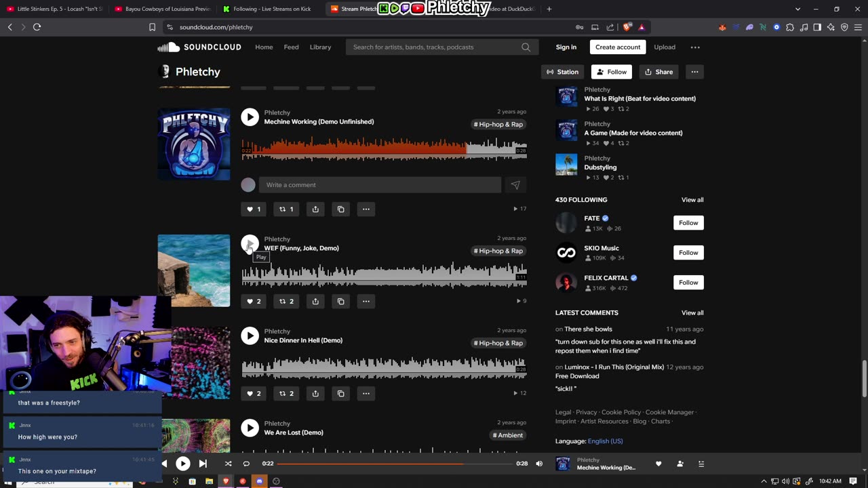Open Library in SoundCloud navigation
Viewport: 868px width, 488px height.
click(320, 47)
